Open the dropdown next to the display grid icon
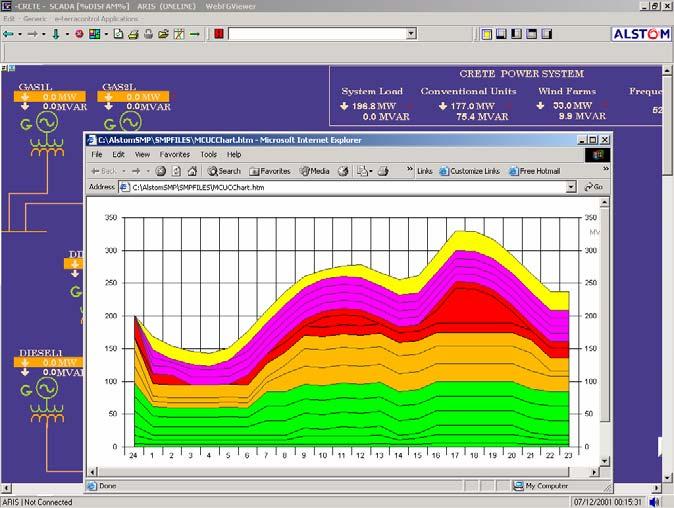Viewport: 674px width, 508px height. (106, 34)
